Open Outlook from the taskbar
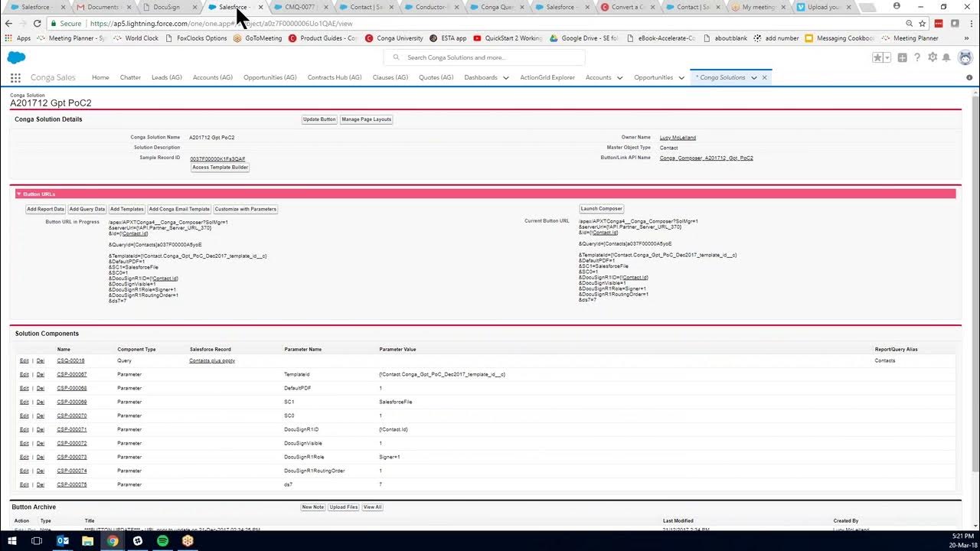This screenshot has width=980, height=551. 63,540
